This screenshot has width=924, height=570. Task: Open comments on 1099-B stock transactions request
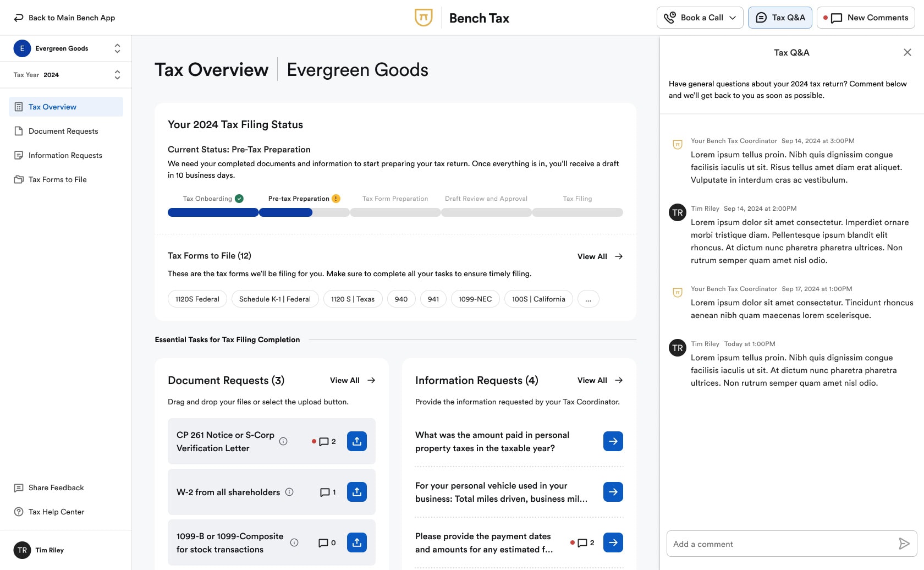point(327,542)
